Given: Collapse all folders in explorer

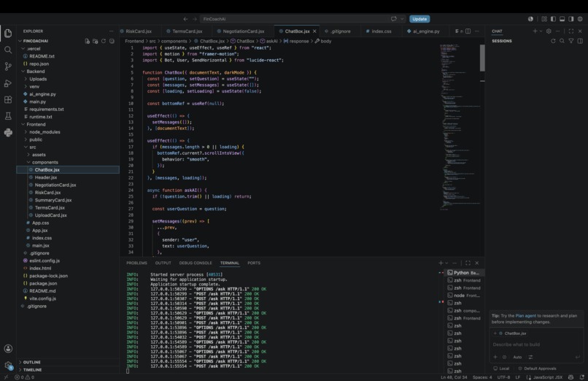Looking at the screenshot, I should tap(112, 41).
